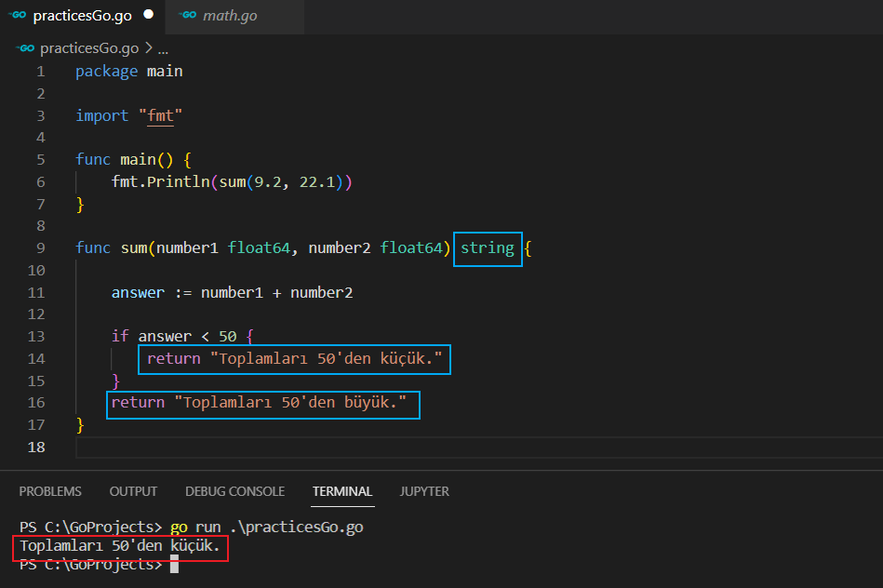This screenshot has width=883, height=588.
Task: Click the Go file icon in breadcrumb
Action: click(x=25, y=48)
